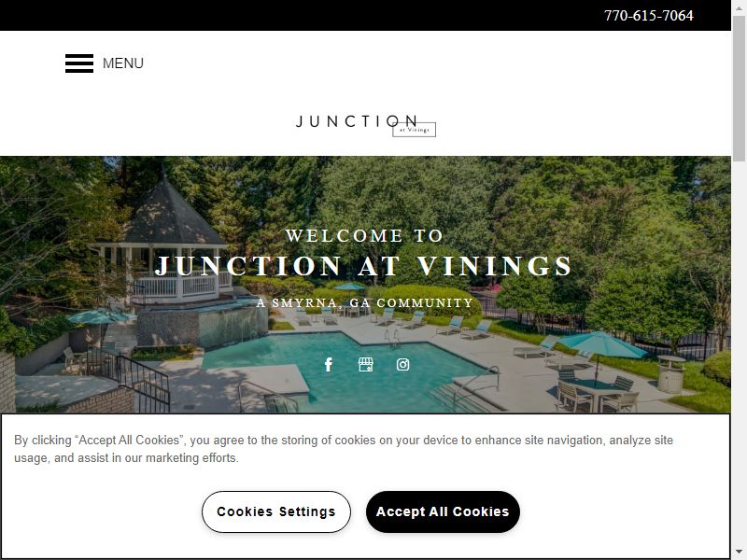Click the Facebook icon
Image resolution: width=747 pixels, height=560 pixels.
pyautogui.click(x=329, y=365)
